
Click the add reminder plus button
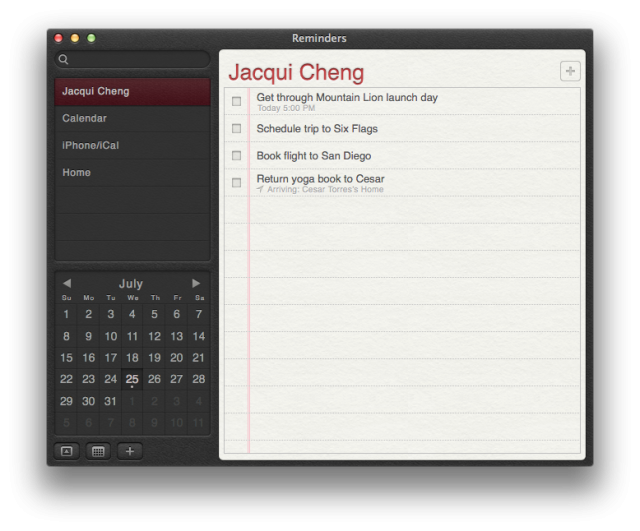570,71
